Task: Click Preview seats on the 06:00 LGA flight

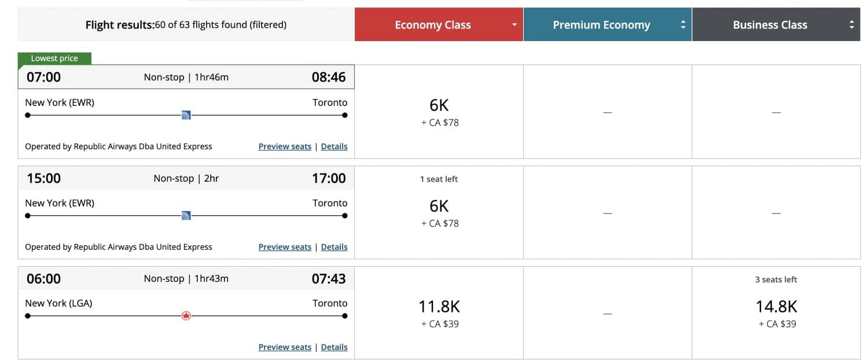Action: pos(285,347)
